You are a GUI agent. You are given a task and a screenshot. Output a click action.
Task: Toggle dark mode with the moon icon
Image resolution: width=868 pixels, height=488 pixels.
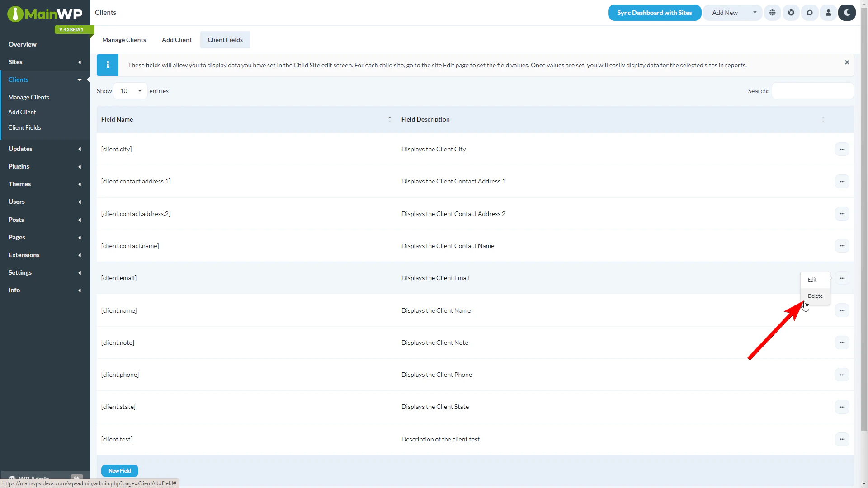coord(847,13)
